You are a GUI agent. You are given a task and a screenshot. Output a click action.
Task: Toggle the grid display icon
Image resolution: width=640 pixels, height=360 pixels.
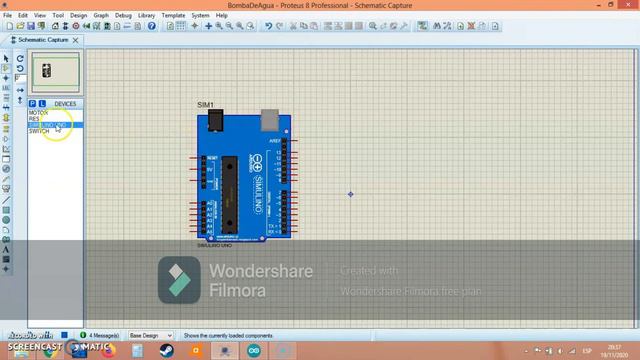pyautogui.click(x=180, y=26)
